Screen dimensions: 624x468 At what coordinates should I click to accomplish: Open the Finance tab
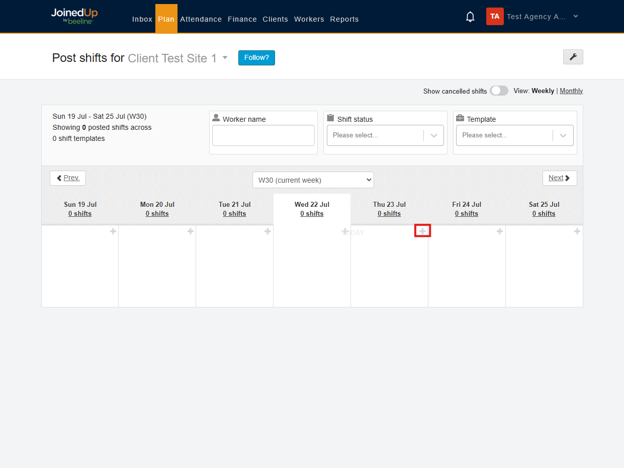click(242, 19)
